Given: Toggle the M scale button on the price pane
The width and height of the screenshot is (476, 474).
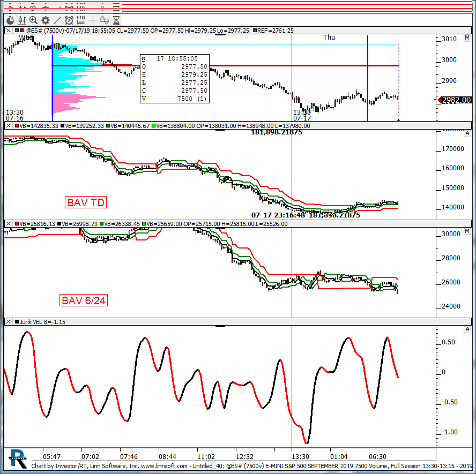Looking at the screenshot, I should click(x=467, y=38).
